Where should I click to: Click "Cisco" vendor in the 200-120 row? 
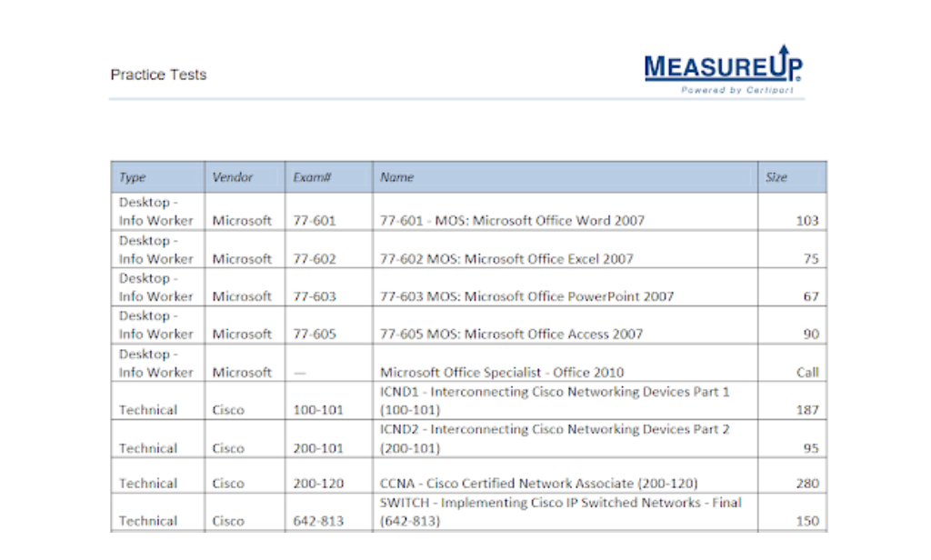pos(228,484)
